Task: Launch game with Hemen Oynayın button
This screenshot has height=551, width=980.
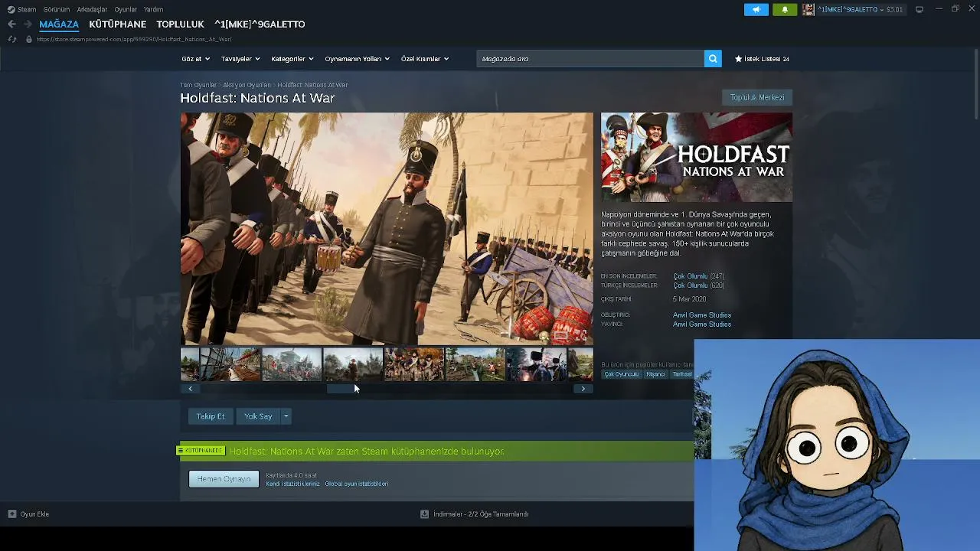Action: (x=224, y=479)
